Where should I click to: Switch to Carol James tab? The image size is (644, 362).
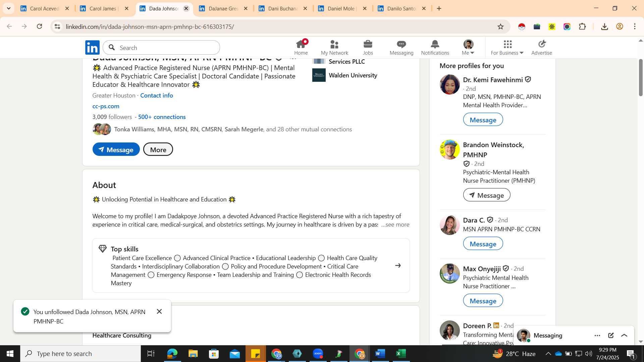[x=104, y=8]
